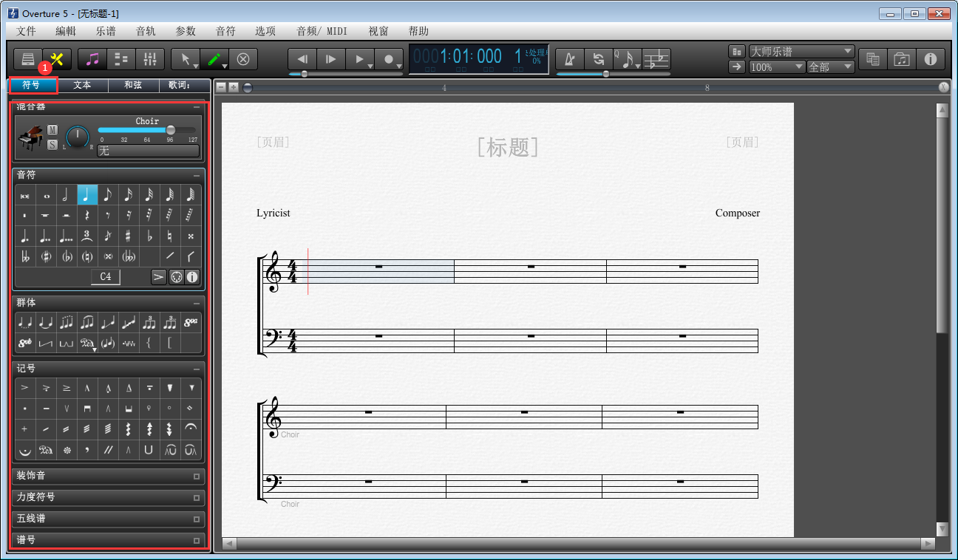The width and height of the screenshot is (958, 560).
Task: Click the 8va octave marking icon
Action: click(x=191, y=322)
